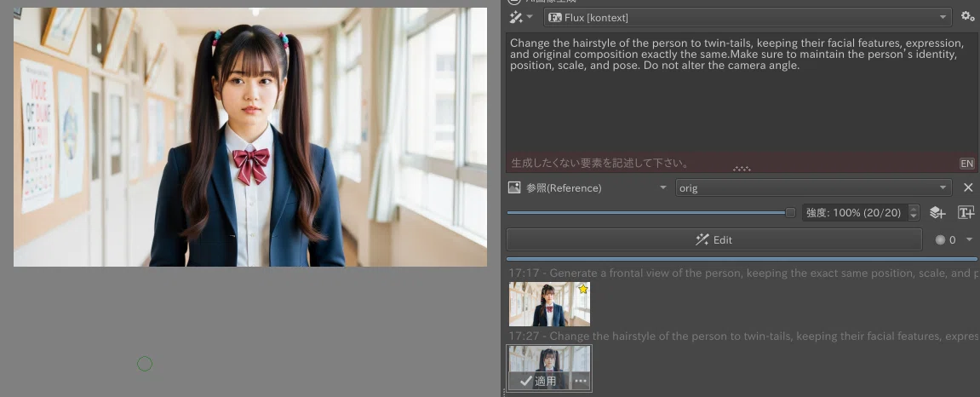Open more options on twin-tails thumbnail
980x397 pixels.
click(x=581, y=381)
